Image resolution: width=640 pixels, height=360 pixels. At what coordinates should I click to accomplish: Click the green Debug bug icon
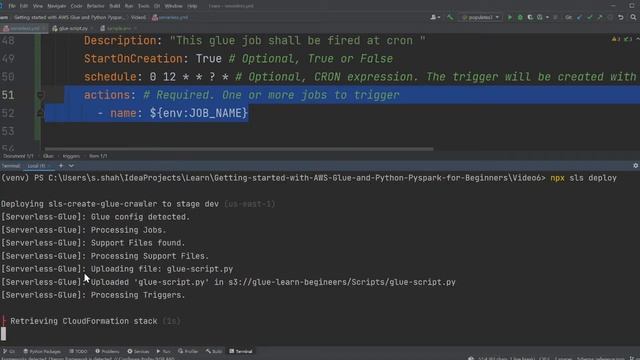point(520,18)
